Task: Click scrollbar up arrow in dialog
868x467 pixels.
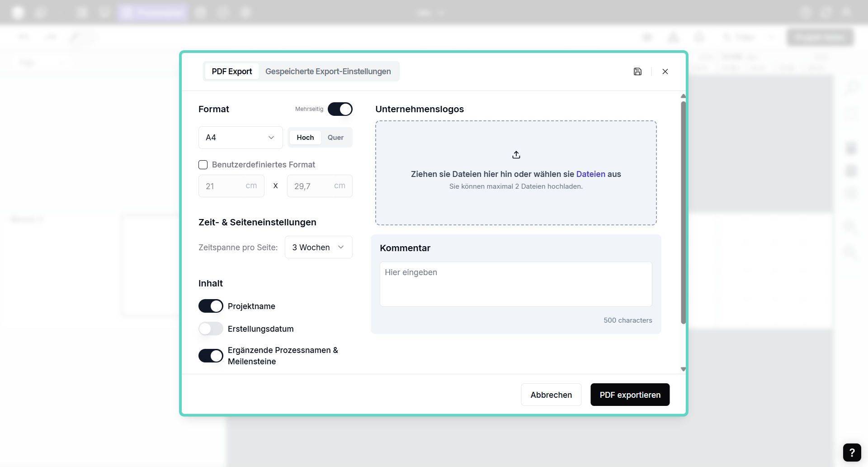Action: pos(683,96)
